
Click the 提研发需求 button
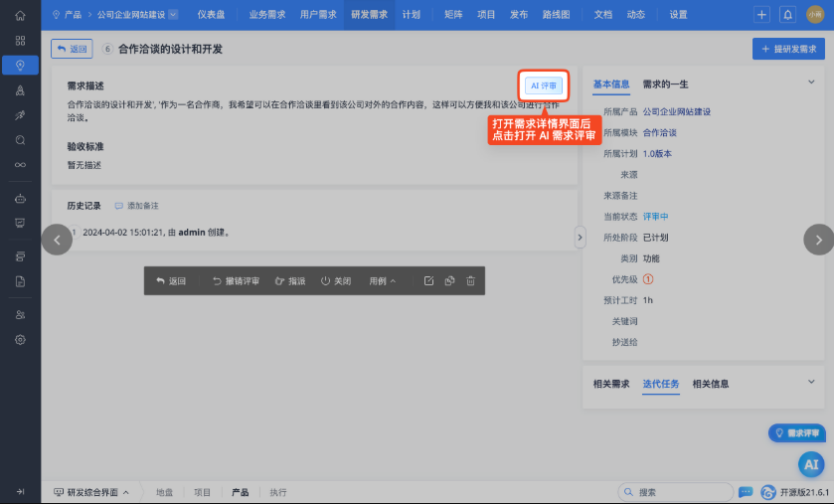pyautogui.click(x=789, y=49)
